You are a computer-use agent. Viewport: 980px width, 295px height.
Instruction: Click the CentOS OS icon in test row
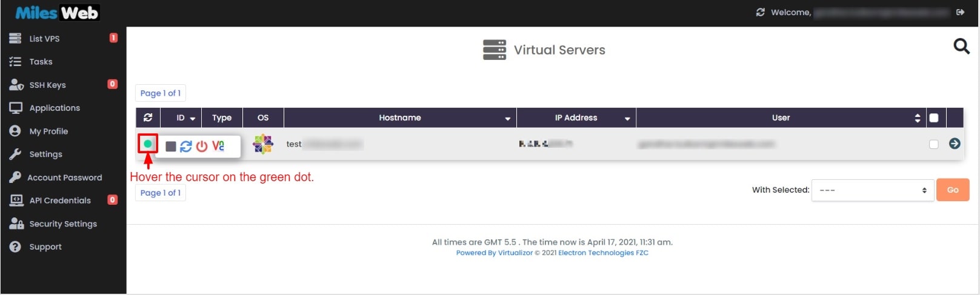tap(263, 144)
